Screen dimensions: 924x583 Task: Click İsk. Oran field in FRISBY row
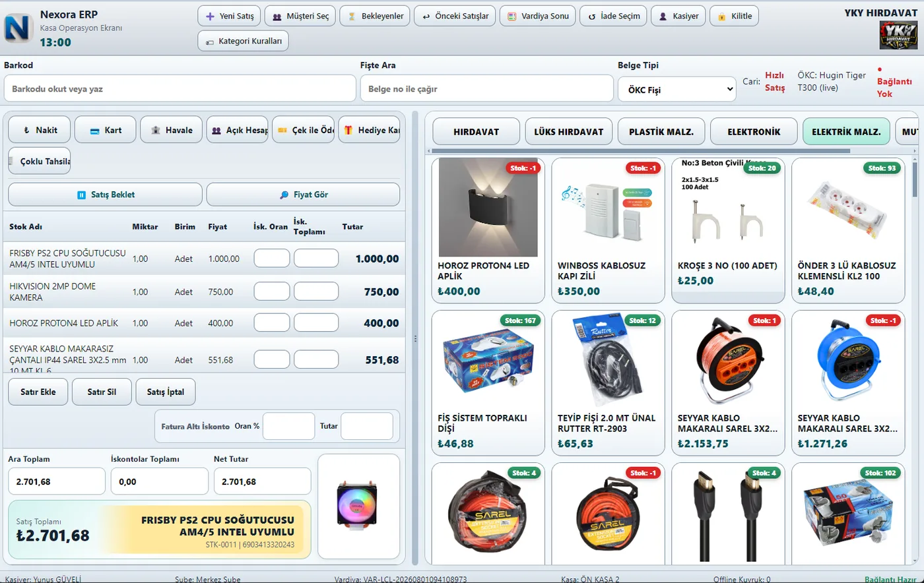[x=272, y=258]
